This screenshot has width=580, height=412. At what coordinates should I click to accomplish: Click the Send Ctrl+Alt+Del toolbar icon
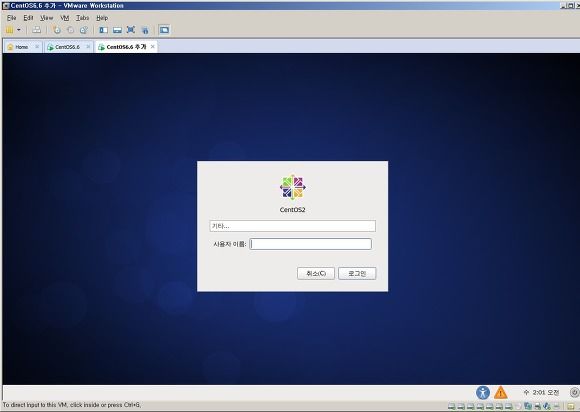click(36, 30)
